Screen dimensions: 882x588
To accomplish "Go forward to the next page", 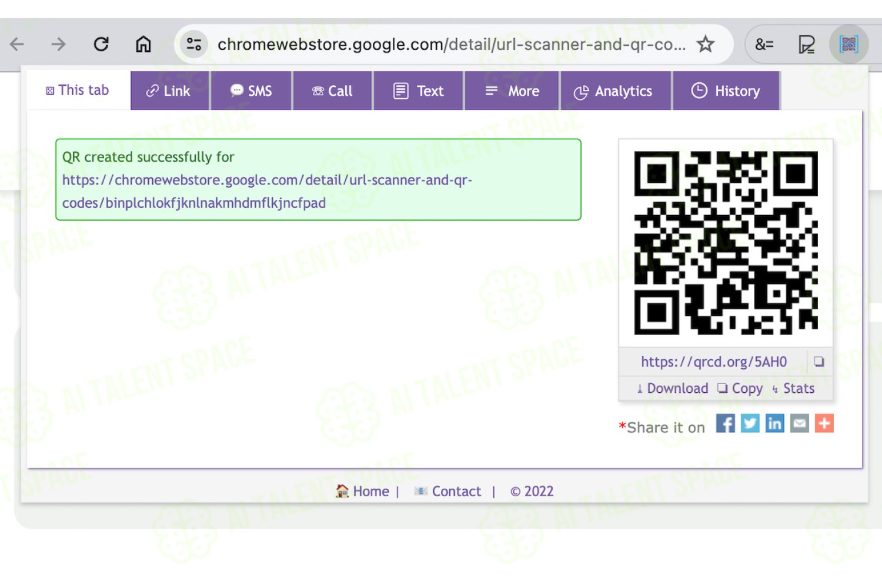I will [58, 44].
